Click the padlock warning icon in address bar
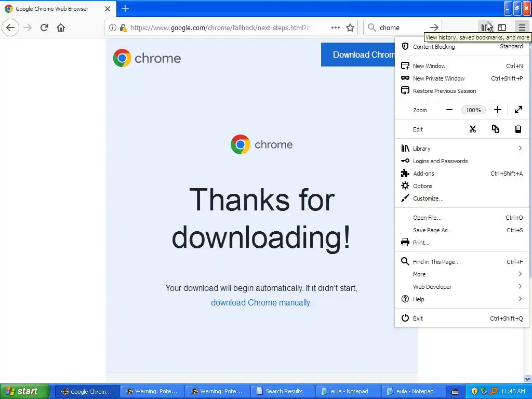The image size is (532, 399). [124, 28]
